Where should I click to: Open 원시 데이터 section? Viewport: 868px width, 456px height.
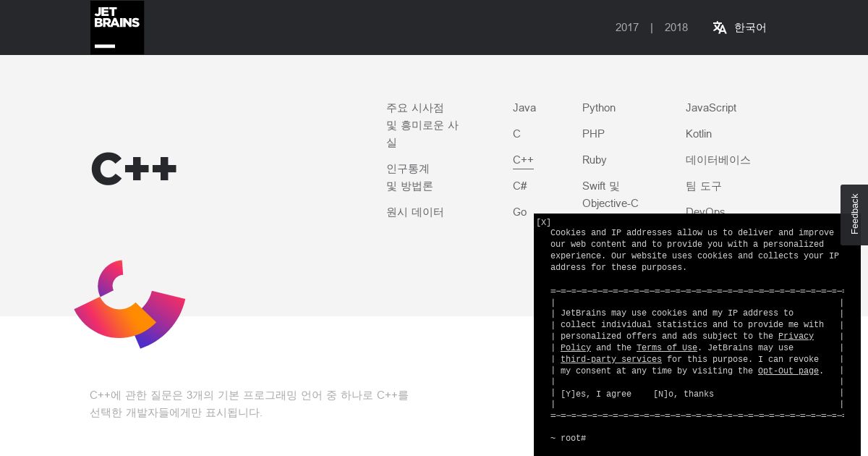pos(415,212)
